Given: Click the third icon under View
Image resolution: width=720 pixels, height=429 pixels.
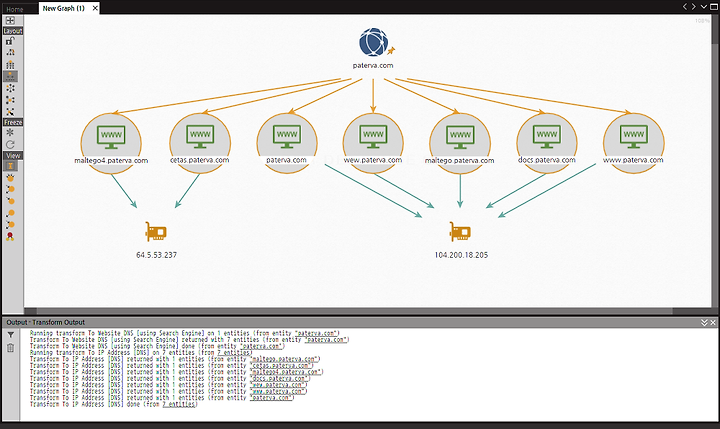Looking at the screenshot, I should click(x=10, y=189).
